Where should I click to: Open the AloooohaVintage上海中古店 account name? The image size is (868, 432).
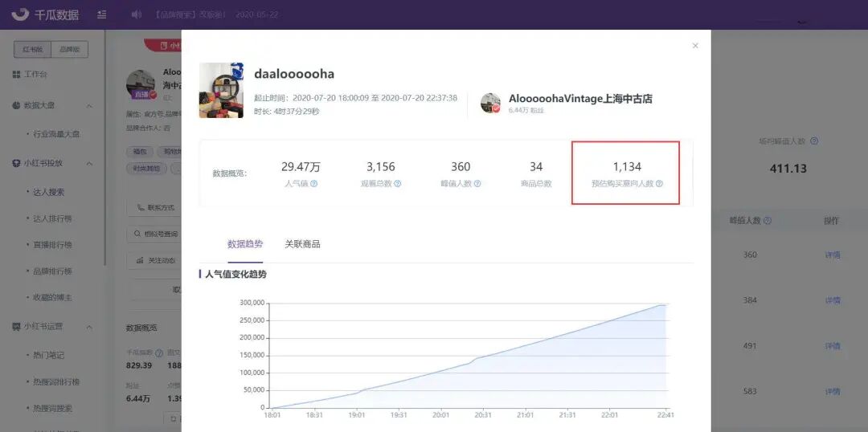(x=580, y=99)
